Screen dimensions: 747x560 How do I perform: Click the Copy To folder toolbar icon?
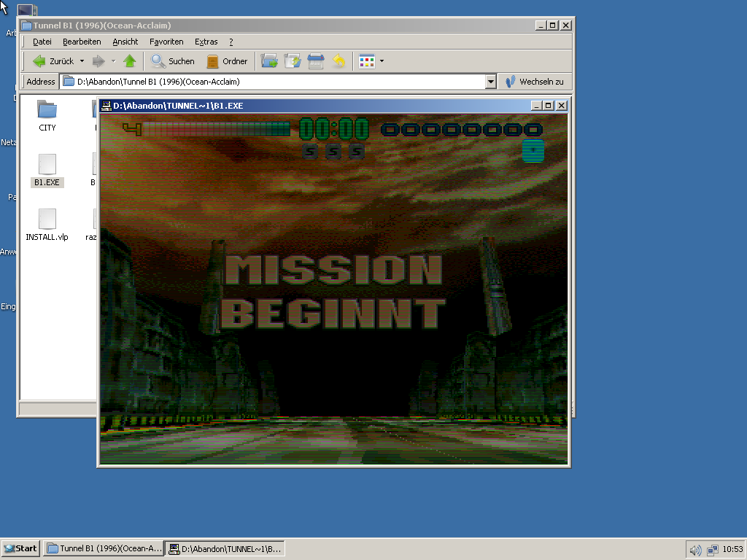tap(293, 61)
